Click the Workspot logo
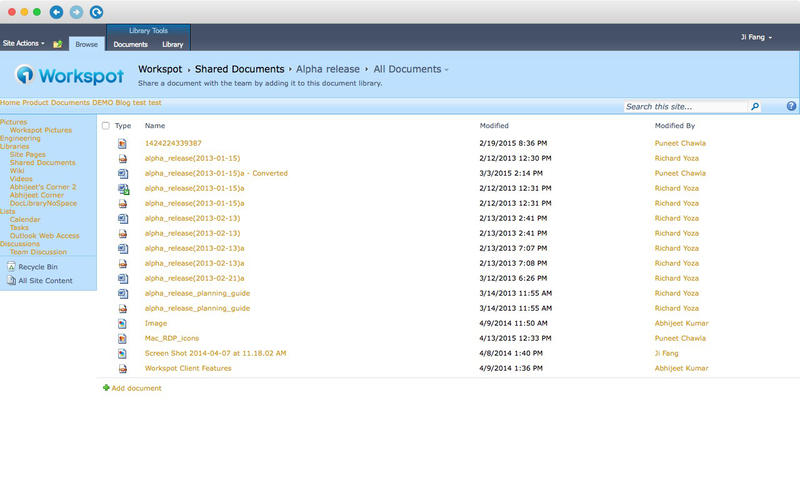Viewport: 800px width, 500px height. [x=70, y=76]
